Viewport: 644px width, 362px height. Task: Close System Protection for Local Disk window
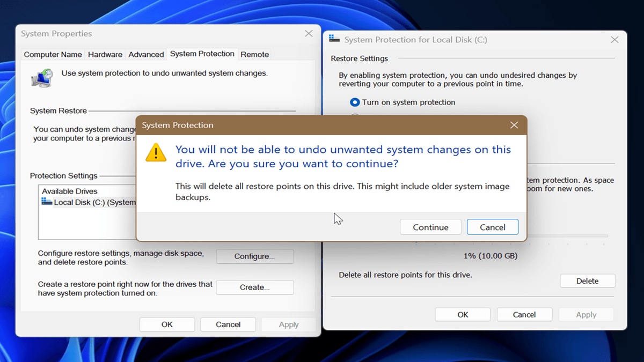click(615, 40)
